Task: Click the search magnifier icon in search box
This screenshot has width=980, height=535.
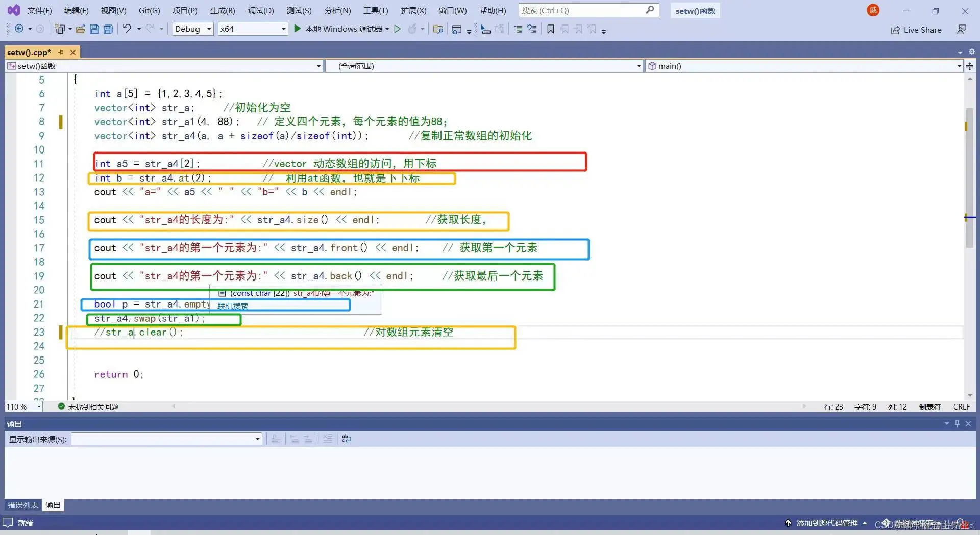Action: pyautogui.click(x=650, y=10)
